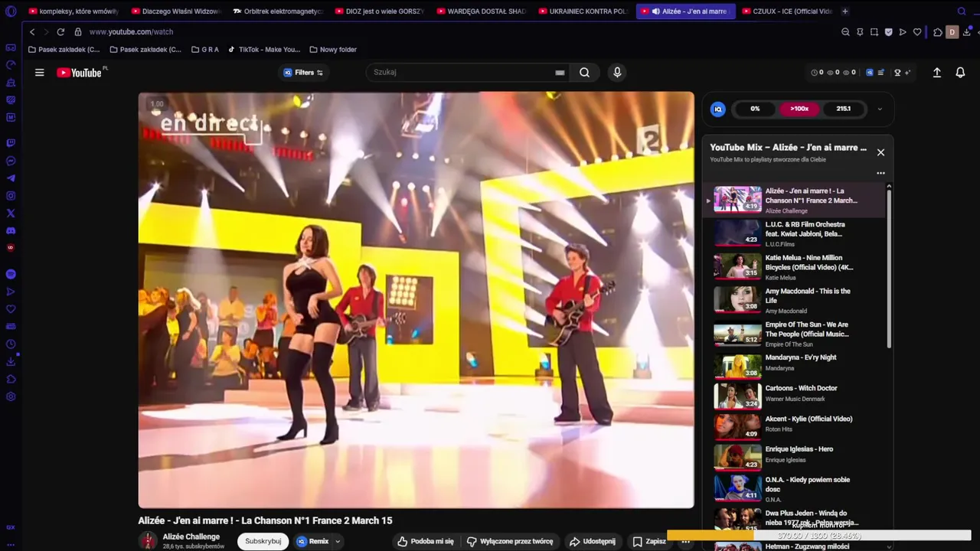Open the extensions cube icon
Screen dimensions: 980x551
[937, 32]
